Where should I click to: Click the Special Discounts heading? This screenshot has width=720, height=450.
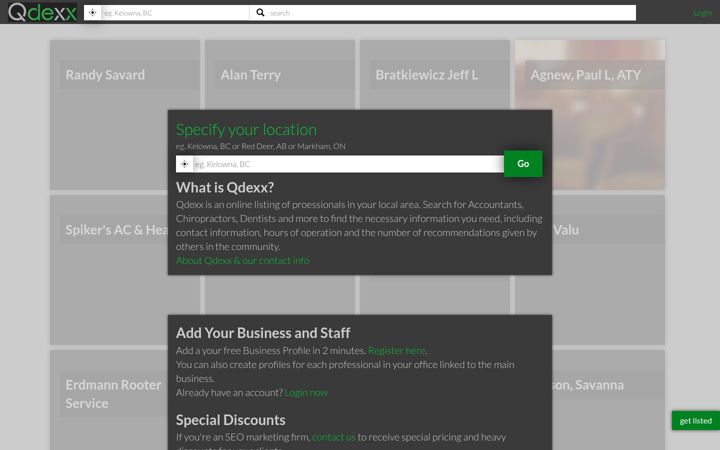231,420
